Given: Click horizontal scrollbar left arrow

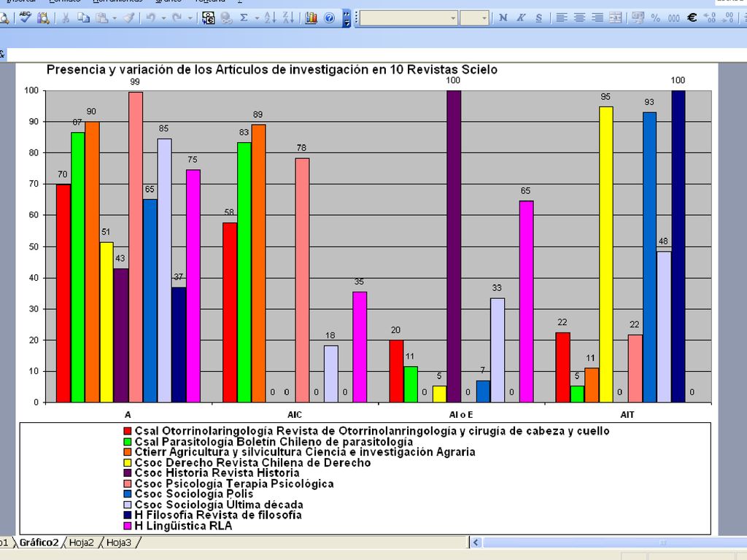Looking at the screenshot, I should click(476, 542).
